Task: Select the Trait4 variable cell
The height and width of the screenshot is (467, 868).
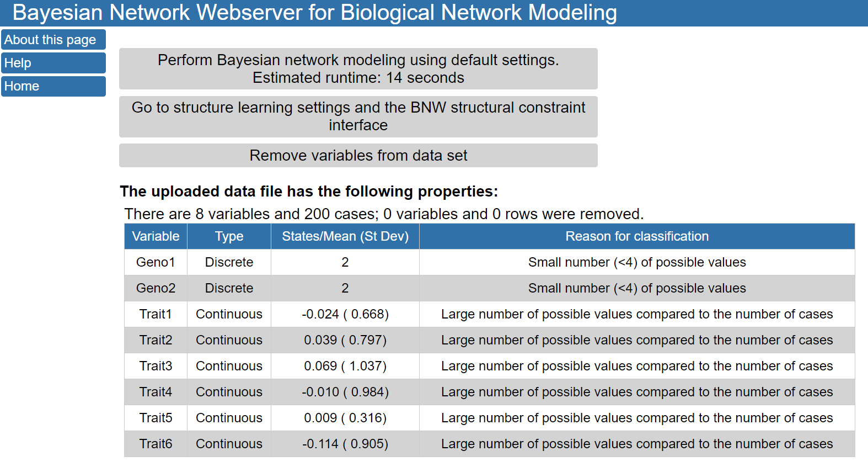Action: [x=156, y=392]
